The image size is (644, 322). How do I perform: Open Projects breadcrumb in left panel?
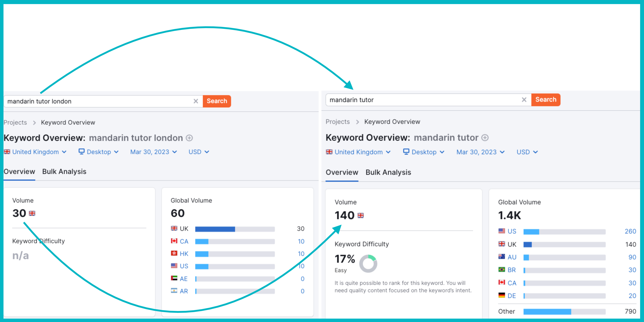click(x=15, y=123)
